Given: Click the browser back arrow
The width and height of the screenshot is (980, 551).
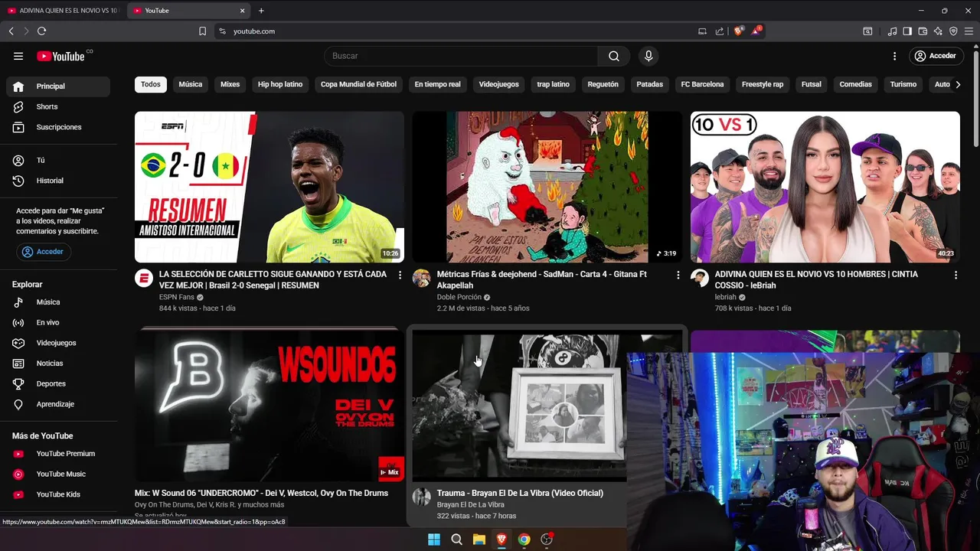Looking at the screenshot, I should [11, 31].
